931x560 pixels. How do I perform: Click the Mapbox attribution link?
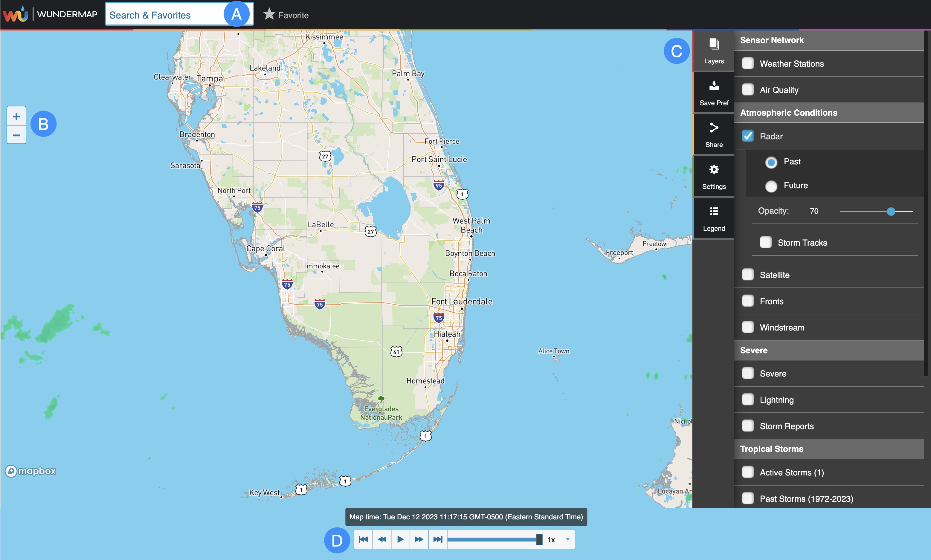(30, 471)
